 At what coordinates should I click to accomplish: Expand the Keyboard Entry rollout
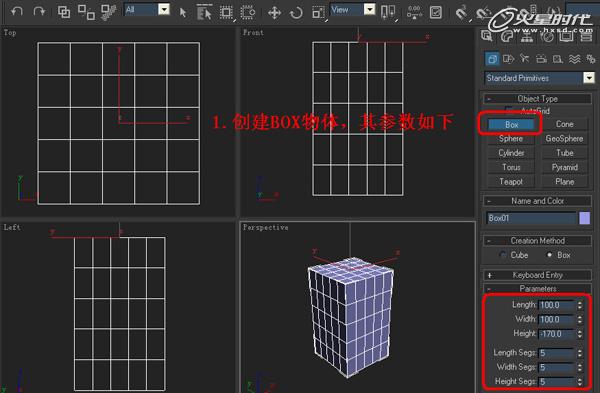coord(537,275)
